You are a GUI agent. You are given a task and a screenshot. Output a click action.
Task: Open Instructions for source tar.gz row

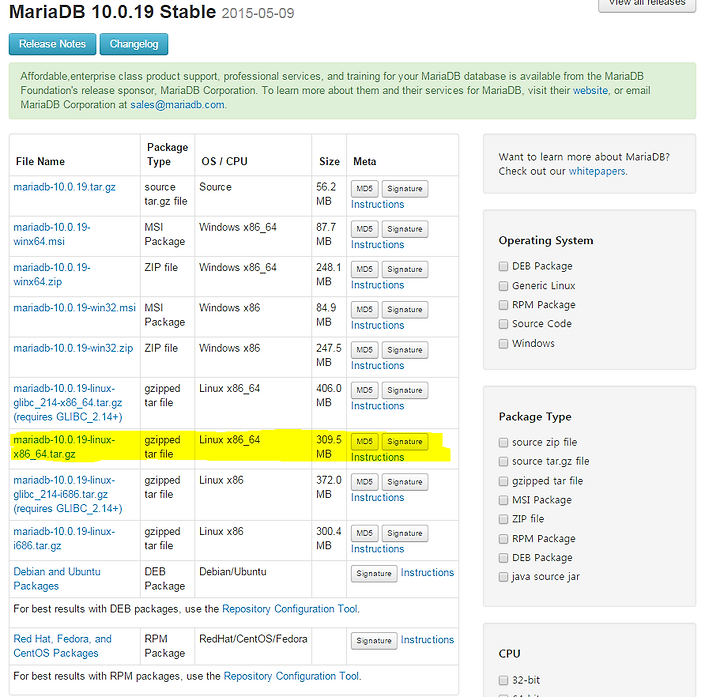[x=377, y=205]
